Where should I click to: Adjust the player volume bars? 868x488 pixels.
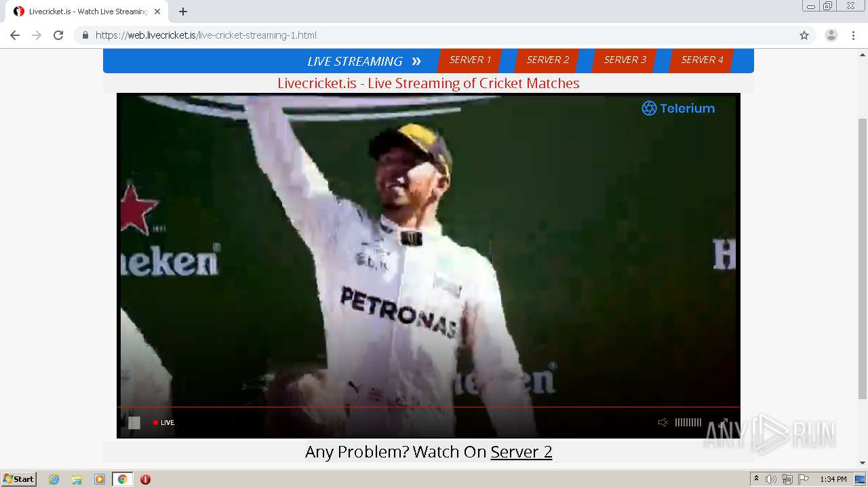688,422
